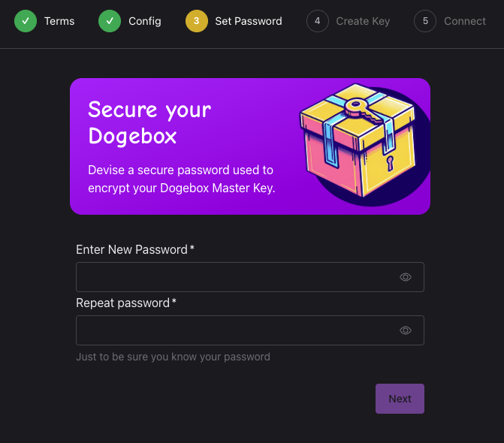
Task: Click the Next button
Action: tap(400, 399)
